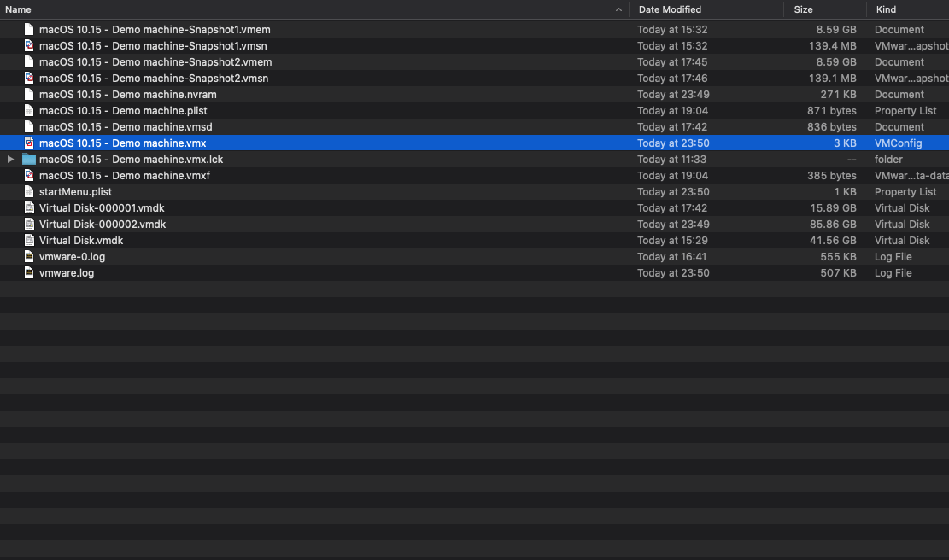The height and width of the screenshot is (560, 949).
Task: Select the vmware.log file name
Action: (x=67, y=272)
